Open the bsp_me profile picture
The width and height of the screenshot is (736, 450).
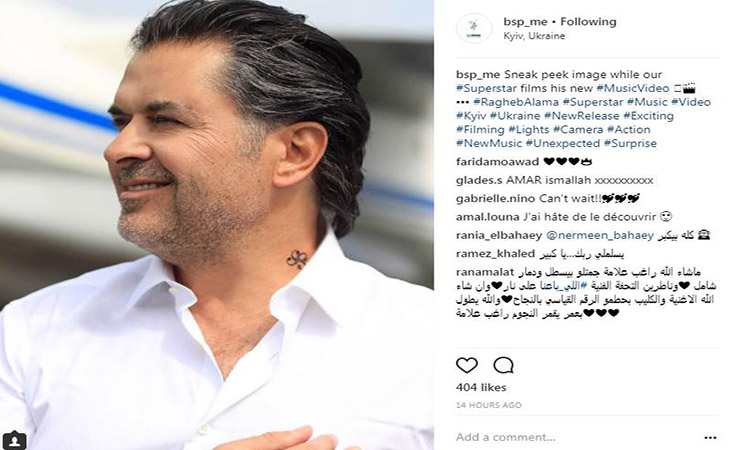[x=474, y=29]
